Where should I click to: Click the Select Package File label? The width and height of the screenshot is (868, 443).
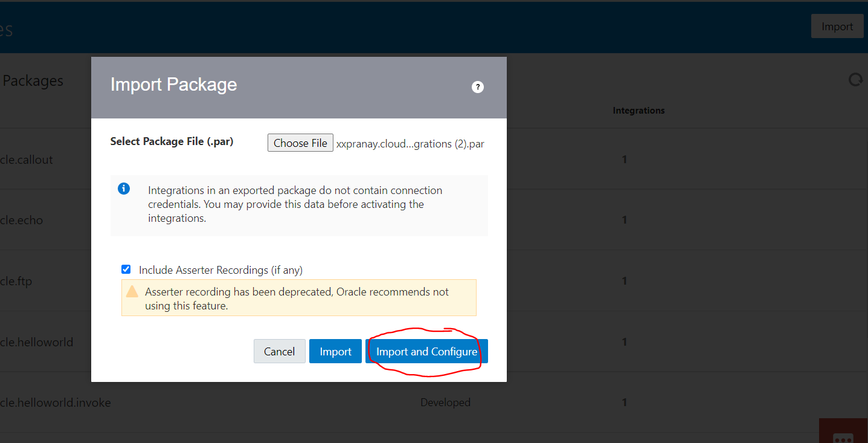point(172,141)
